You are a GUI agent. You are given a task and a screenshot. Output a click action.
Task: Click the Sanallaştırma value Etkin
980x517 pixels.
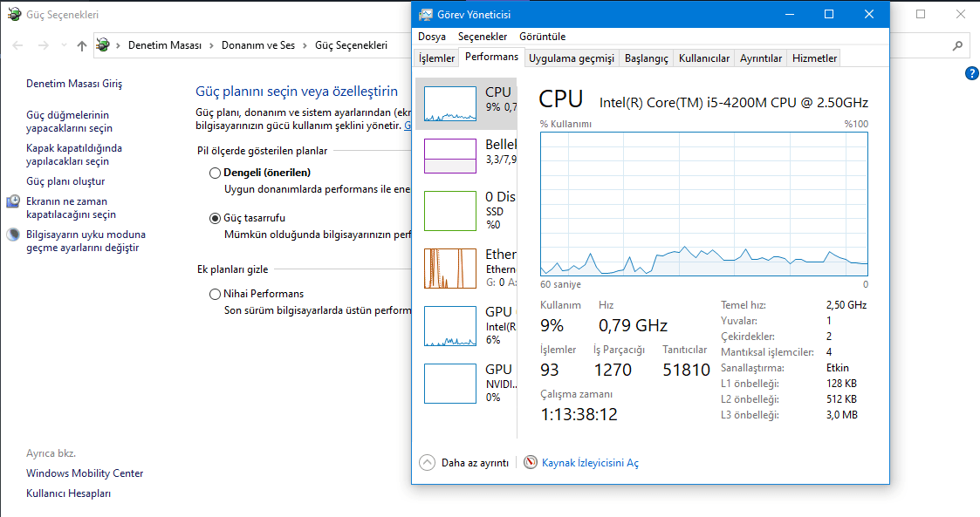838,368
